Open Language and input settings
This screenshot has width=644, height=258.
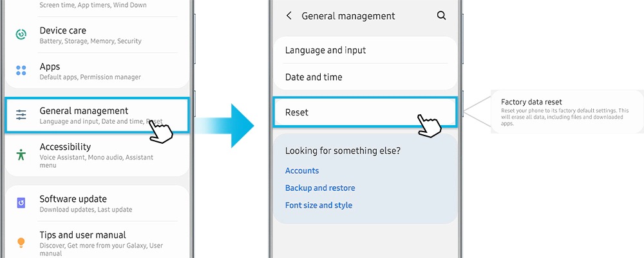(325, 50)
